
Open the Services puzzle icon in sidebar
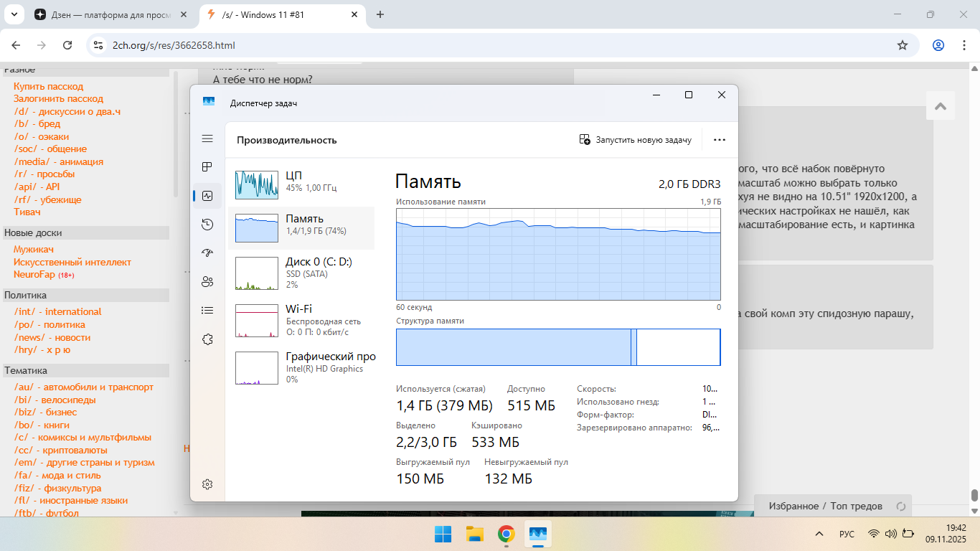tap(207, 339)
